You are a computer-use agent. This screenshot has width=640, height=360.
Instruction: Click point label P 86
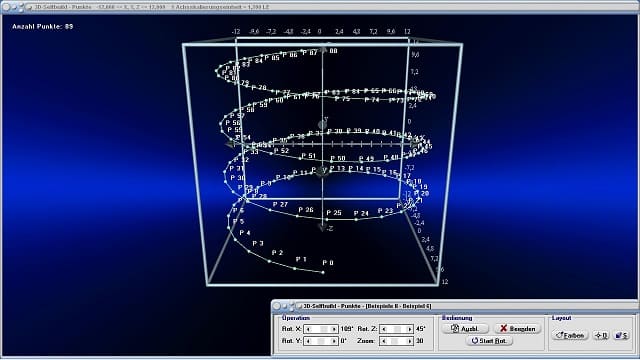(x=289, y=55)
